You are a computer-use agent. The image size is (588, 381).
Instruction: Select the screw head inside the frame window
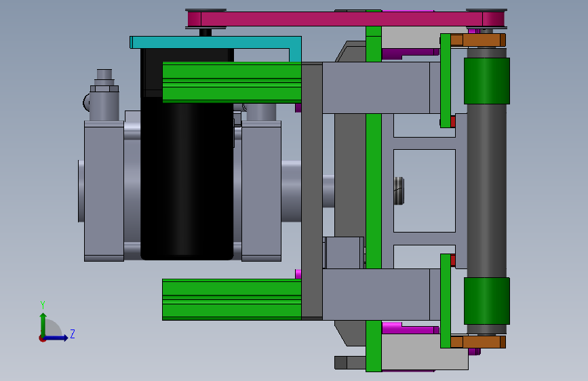399,191
